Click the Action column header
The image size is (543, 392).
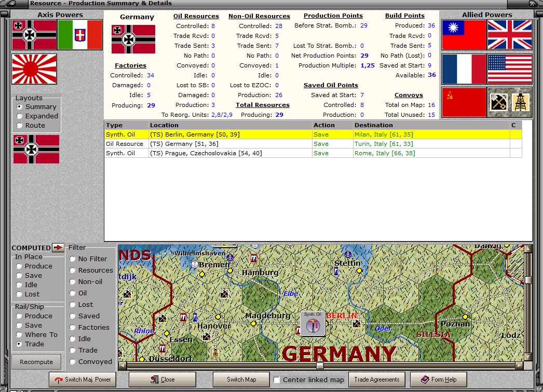pyautogui.click(x=332, y=125)
